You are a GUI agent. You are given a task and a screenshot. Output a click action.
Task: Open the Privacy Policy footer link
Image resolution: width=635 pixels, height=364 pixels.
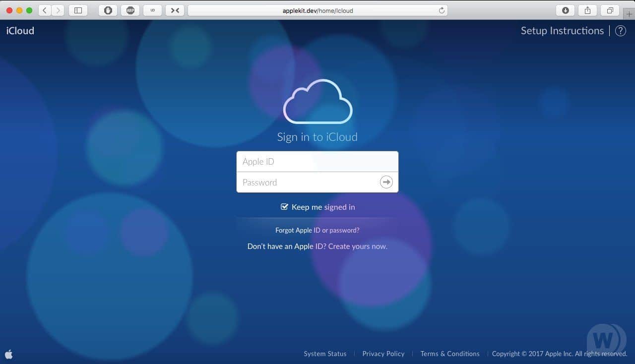(383, 354)
